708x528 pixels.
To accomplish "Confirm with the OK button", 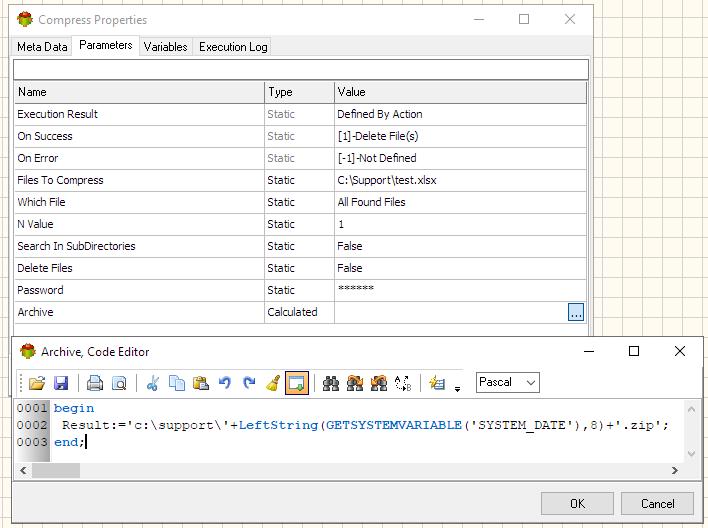I will click(577, 504).
